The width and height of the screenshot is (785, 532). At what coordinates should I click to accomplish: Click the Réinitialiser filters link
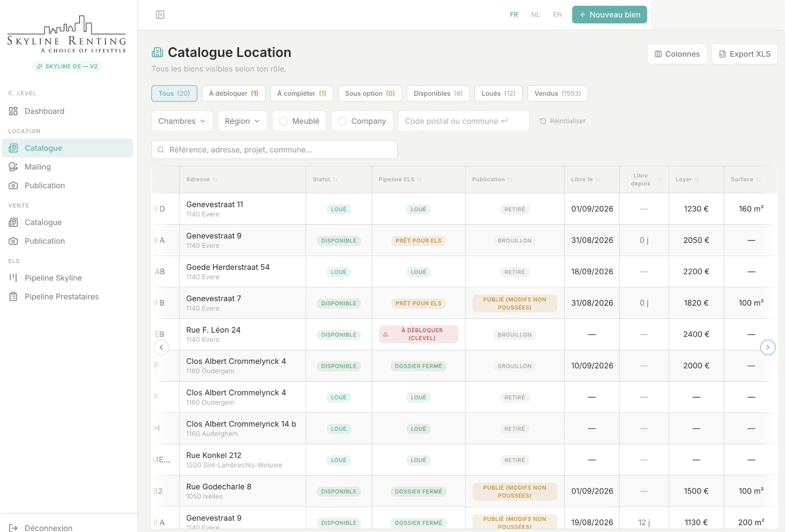pos(563,121)
